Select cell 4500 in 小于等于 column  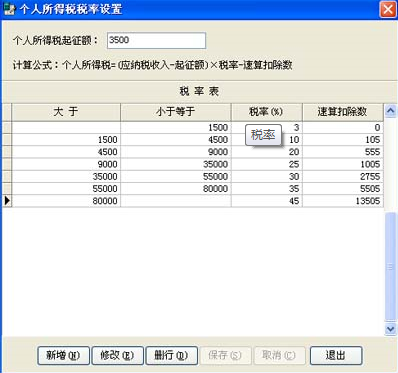coord(176,140)
